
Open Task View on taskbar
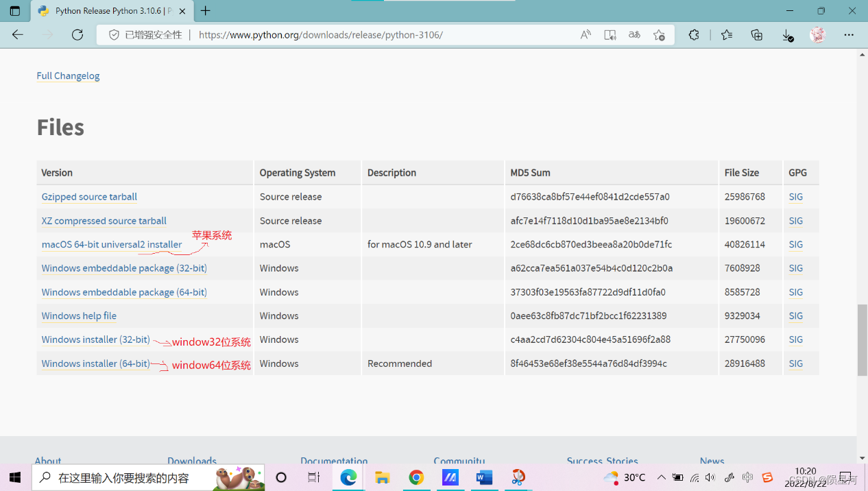tap(314, 477)
